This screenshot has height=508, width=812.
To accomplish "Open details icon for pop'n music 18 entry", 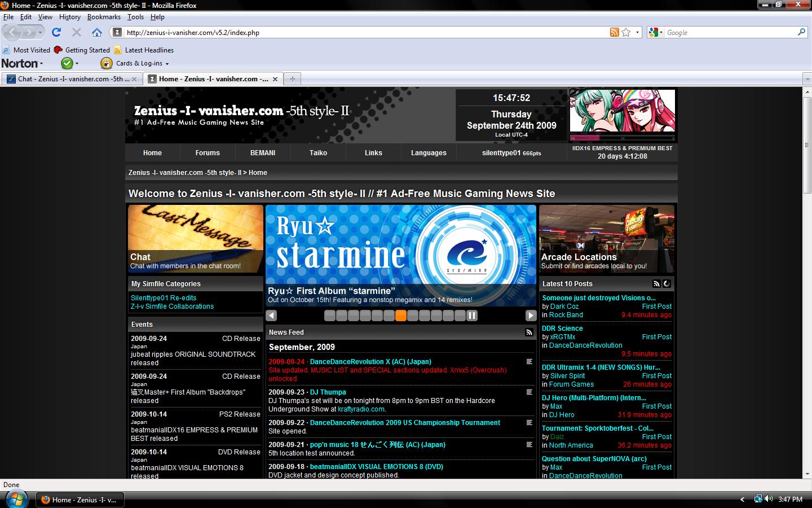I will click(529, 445).
